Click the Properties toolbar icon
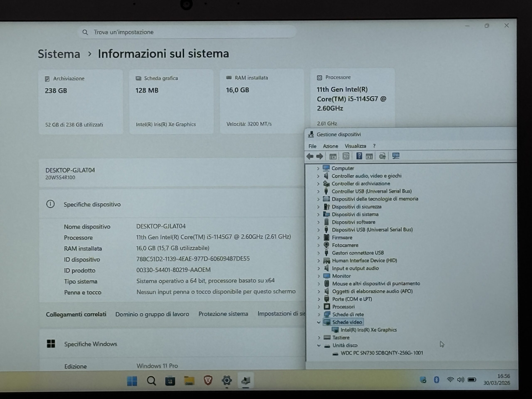532x399 pixels. (x=346, y=156)
